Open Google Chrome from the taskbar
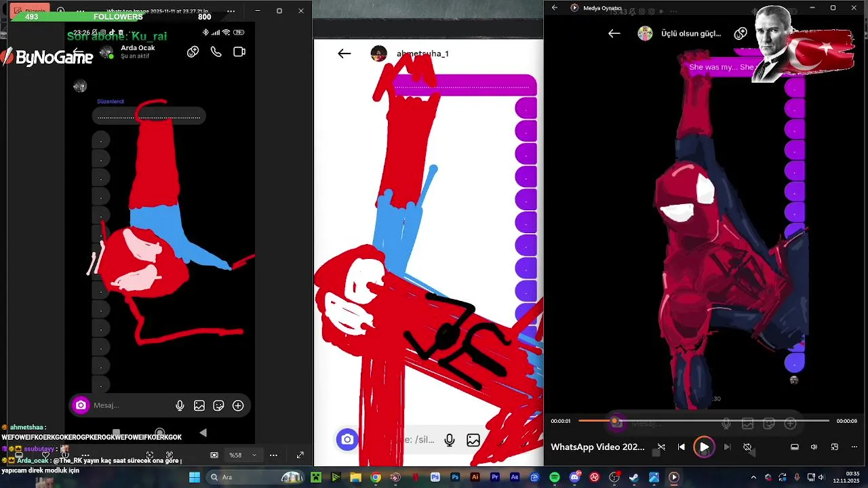The height and width of the screenshot is (488, 868). click(376, 477)
